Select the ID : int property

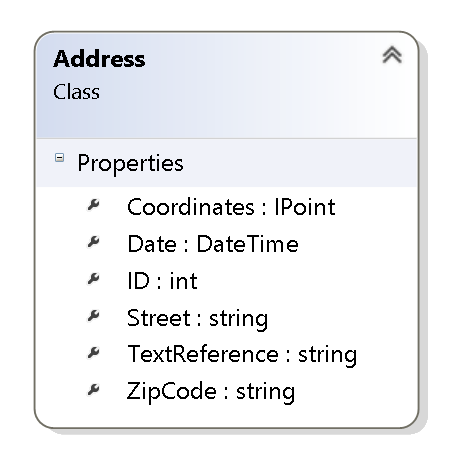tap(162, 281)
